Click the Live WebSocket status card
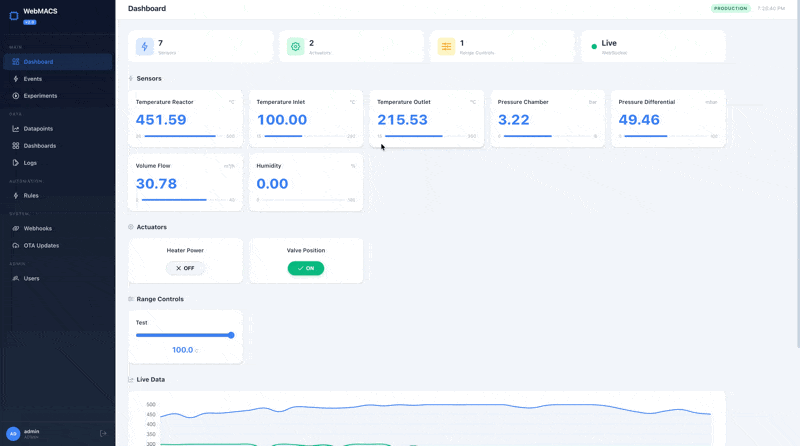 [x=653, y=46]
